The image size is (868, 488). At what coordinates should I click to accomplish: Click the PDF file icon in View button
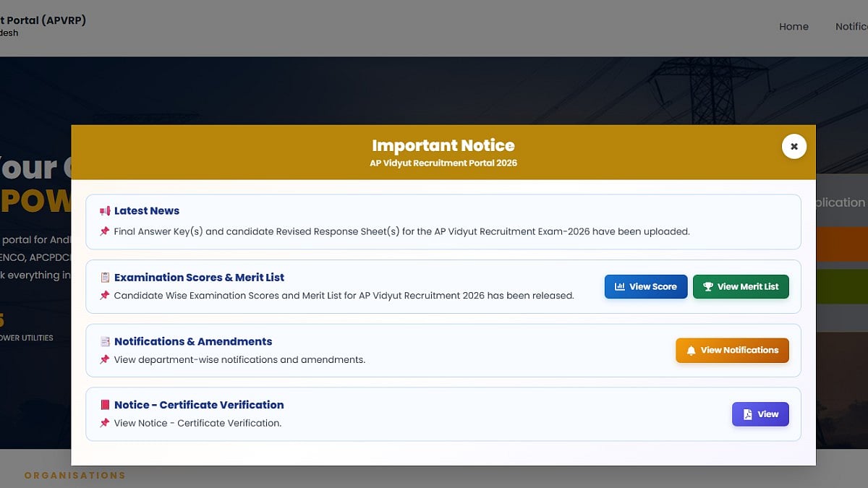pyautogui.click(x=748, y=414)
